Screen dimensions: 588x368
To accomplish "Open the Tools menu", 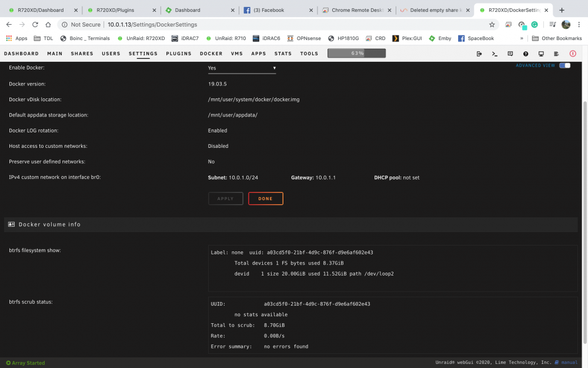I will pyautogui.click(x=309, y=54).
